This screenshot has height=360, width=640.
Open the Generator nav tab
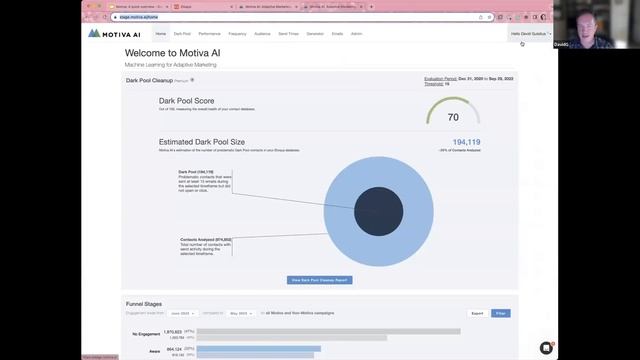(x=315, y=34)
